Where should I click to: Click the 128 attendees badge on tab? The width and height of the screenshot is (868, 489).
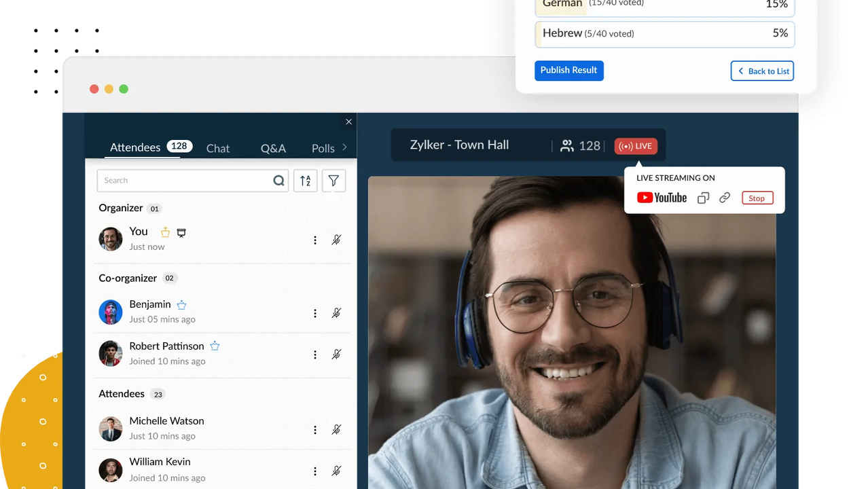point(179,146)
